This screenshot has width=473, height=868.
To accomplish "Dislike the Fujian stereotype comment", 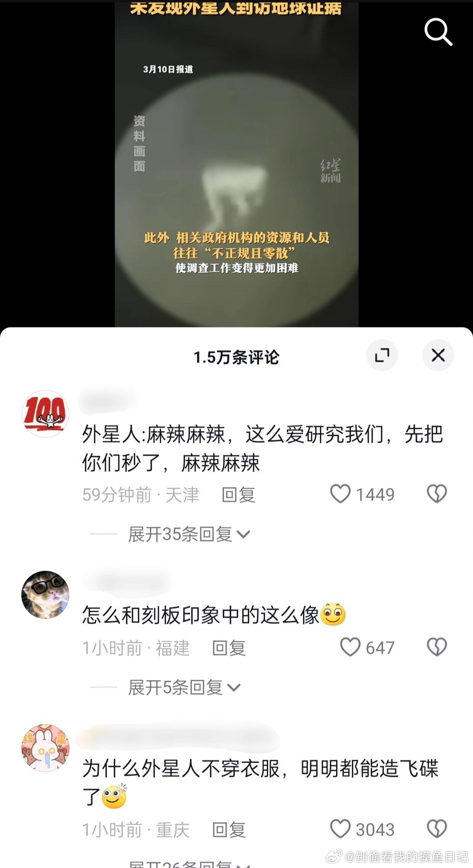I will coord(437,647).
